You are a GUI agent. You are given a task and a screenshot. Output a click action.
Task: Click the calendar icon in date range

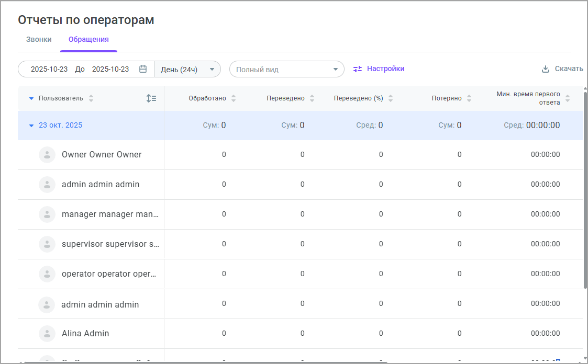click(143, 69)
